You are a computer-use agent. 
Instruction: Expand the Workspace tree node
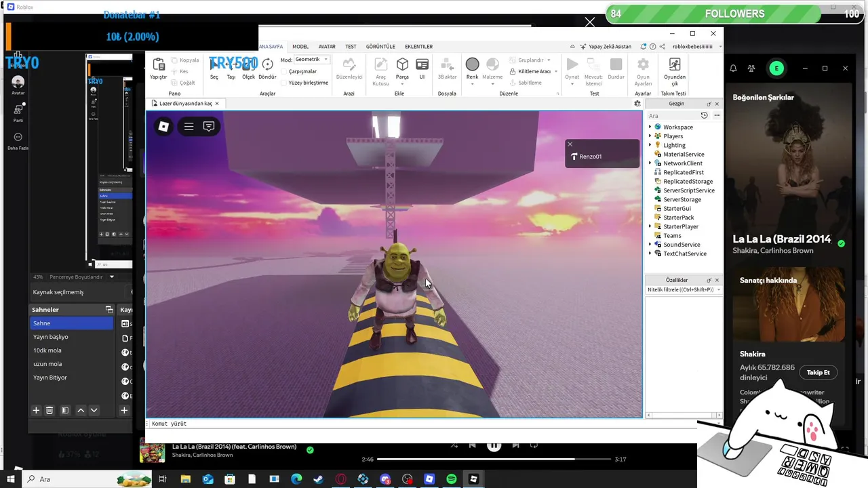tap(650, 127)
